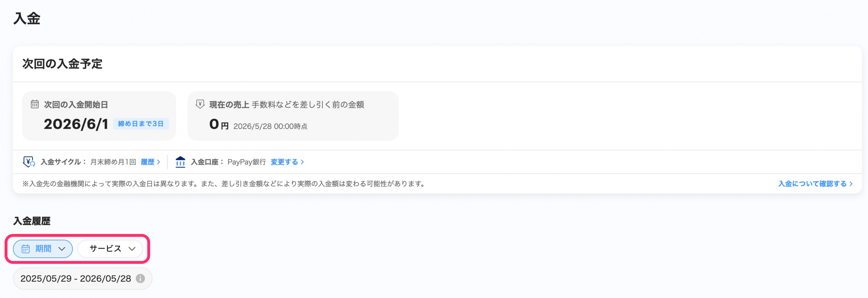Viewport: 868px width, 298px height.
Task: Click the calendar icon inside 期間 button
Action: tap(26, 249)
